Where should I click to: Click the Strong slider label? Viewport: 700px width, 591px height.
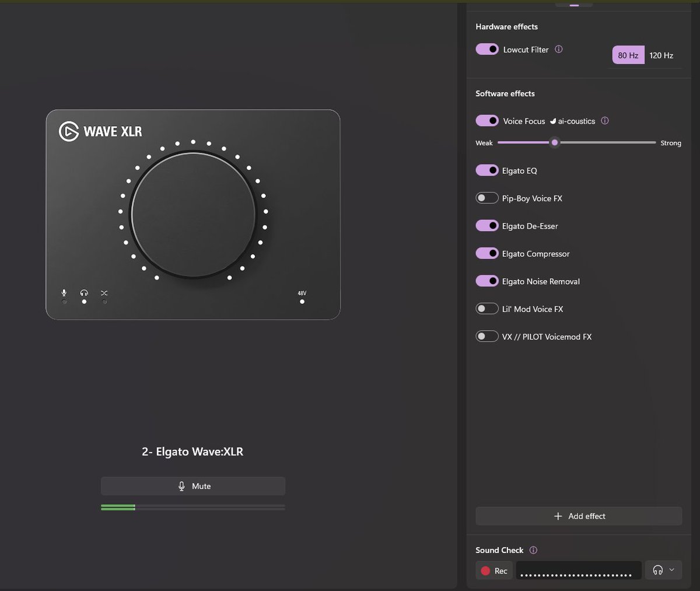click(671, 143)
